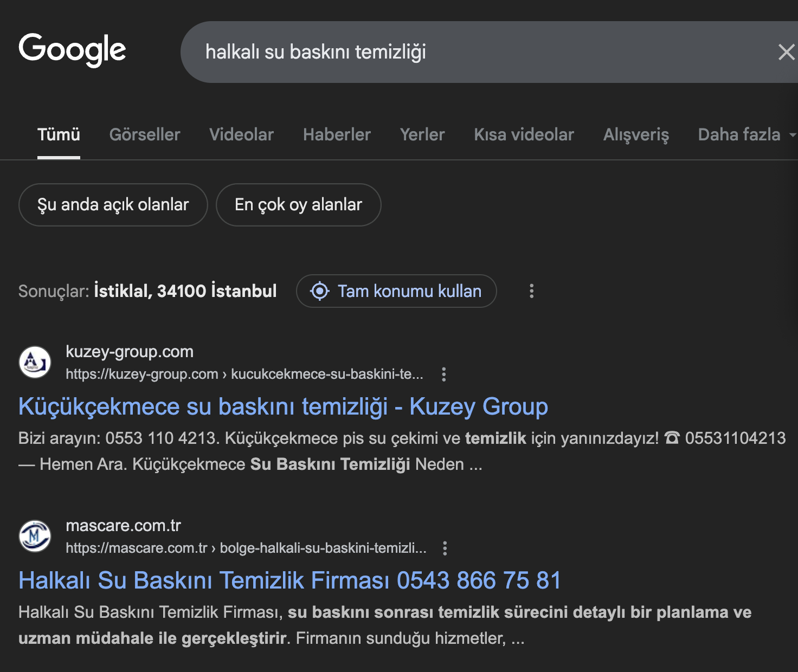The image size is (798, 672).
Task: Open Küçükçekmece su baskını temizliği - Kuzey Group link
Action: coord(283,407)
